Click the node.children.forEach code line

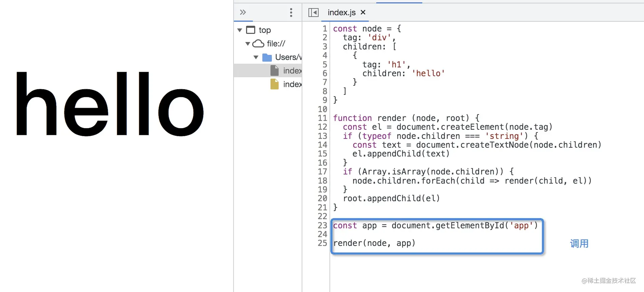click(x=472, y=181)
